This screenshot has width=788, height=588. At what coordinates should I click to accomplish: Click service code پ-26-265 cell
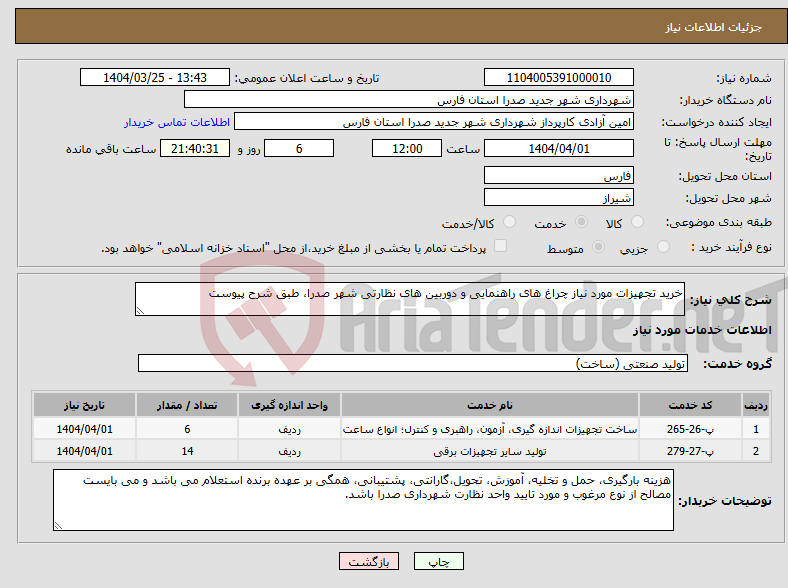[x=691, y=429]
